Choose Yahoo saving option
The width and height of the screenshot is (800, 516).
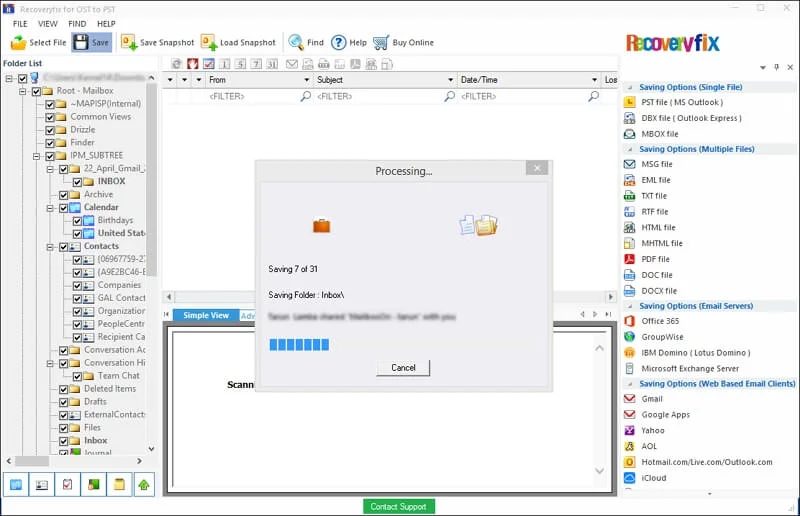click(x=645, y=430)
